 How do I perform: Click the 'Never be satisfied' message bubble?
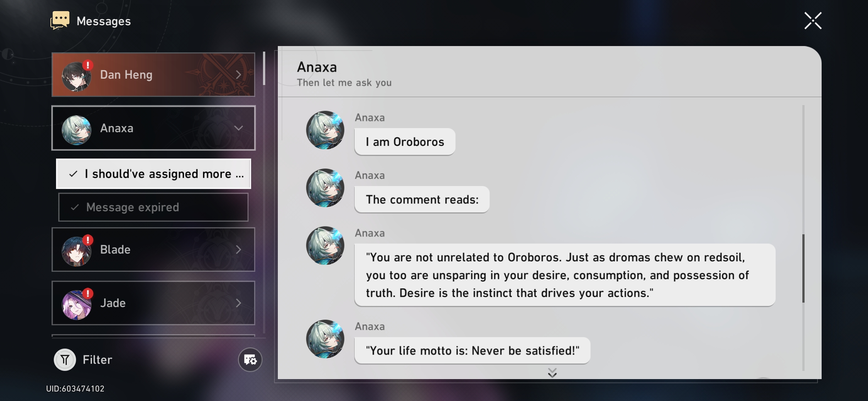(x=472, y=351)
